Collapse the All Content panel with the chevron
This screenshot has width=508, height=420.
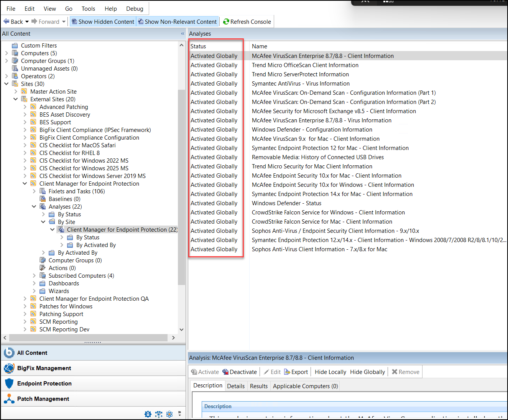click(x=182, y=33)
